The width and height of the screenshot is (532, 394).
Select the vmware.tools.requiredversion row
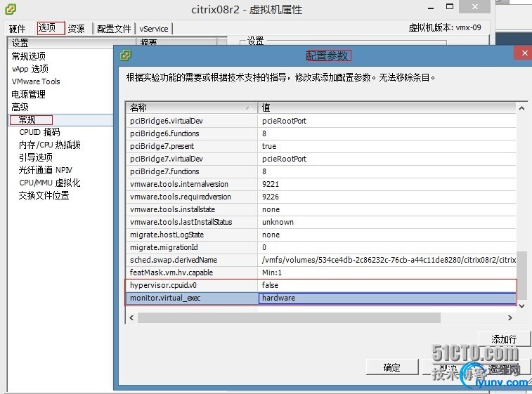[x=321, y=197]
